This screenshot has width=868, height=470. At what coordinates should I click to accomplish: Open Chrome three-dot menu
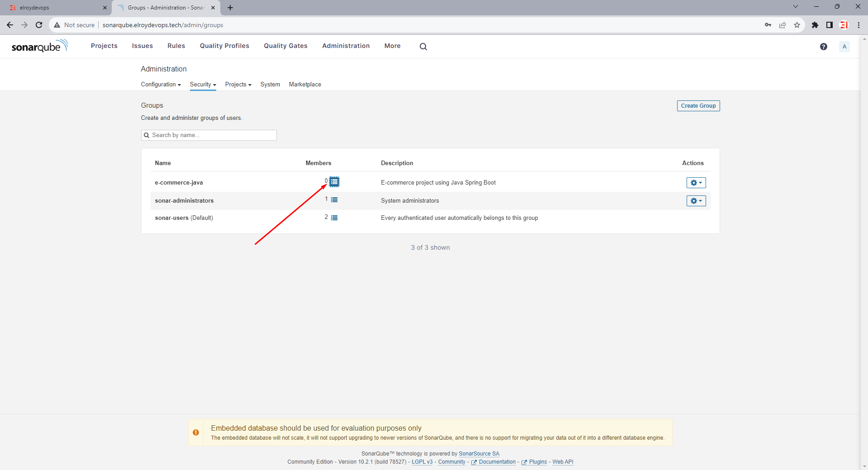click(859, 25)
